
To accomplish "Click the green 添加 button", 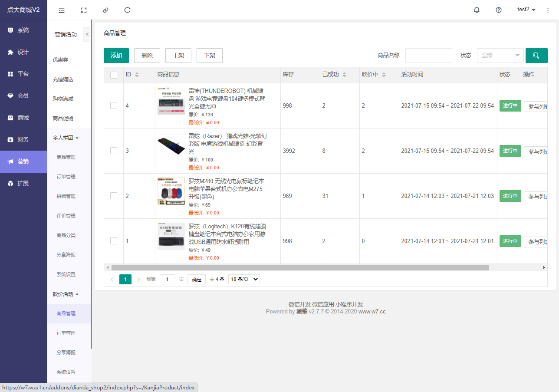I will click(x=116, y=56).
